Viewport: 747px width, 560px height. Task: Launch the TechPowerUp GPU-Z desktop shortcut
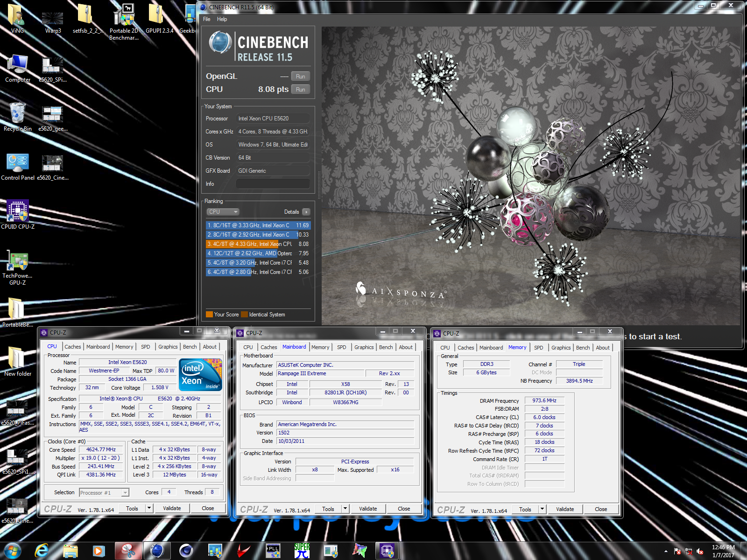coord(18,268)
